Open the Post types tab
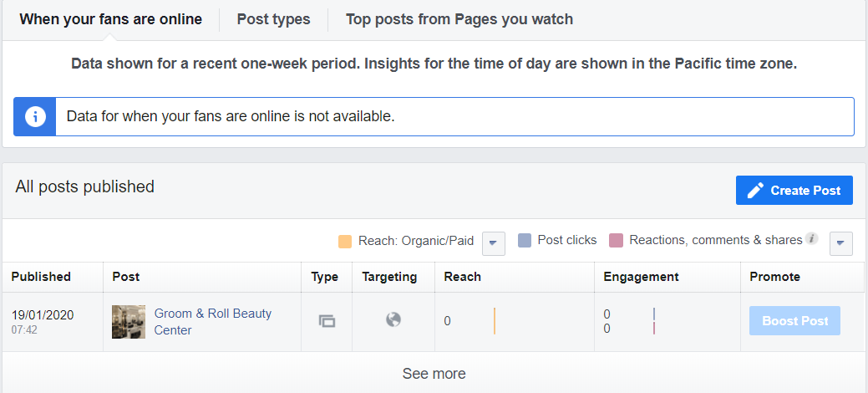Image resolution: width=868 pixels, height=393 pixels. pos(273,19)
